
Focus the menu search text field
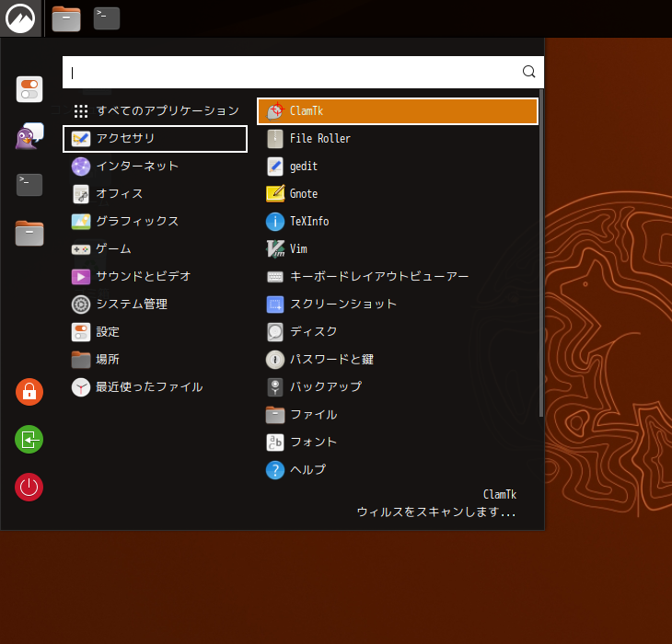[x=303, y=72]
